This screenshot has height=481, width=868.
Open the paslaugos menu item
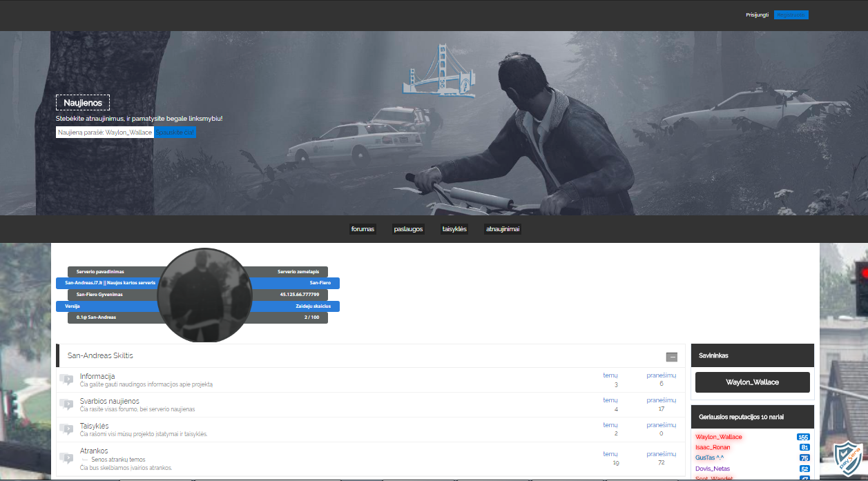pyautogui.click(x=408, y=229)
